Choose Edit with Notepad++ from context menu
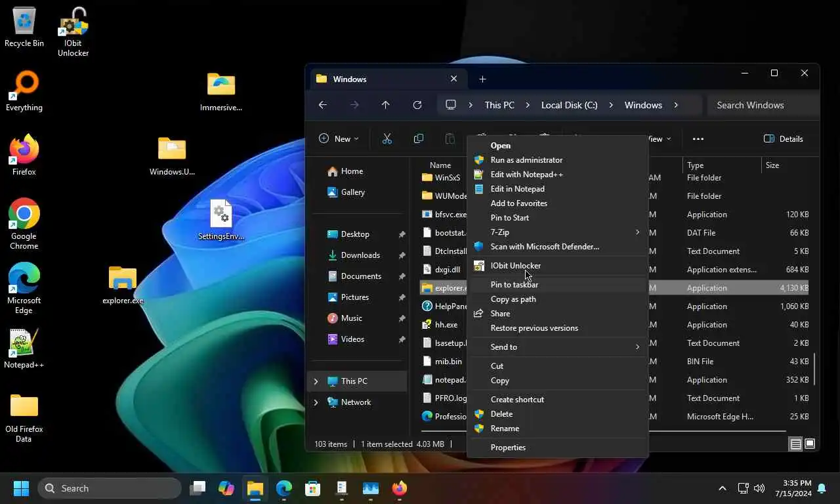 557,175
